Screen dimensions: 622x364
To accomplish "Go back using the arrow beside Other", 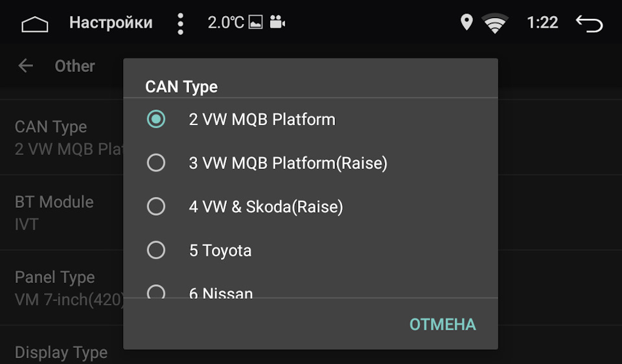I will coord(26,65).
